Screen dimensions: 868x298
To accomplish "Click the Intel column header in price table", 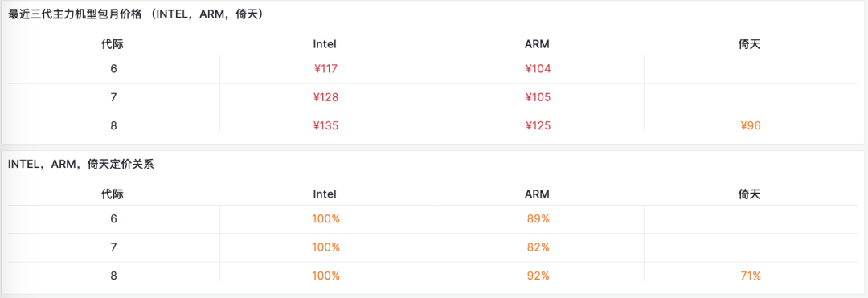I will tap(325, 44).
